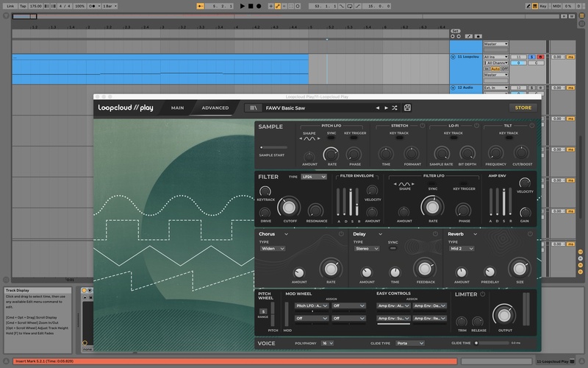
Task: Click the FAWV Basic Saw preset name
Action: pyautogui.click(x=287, y=107)
